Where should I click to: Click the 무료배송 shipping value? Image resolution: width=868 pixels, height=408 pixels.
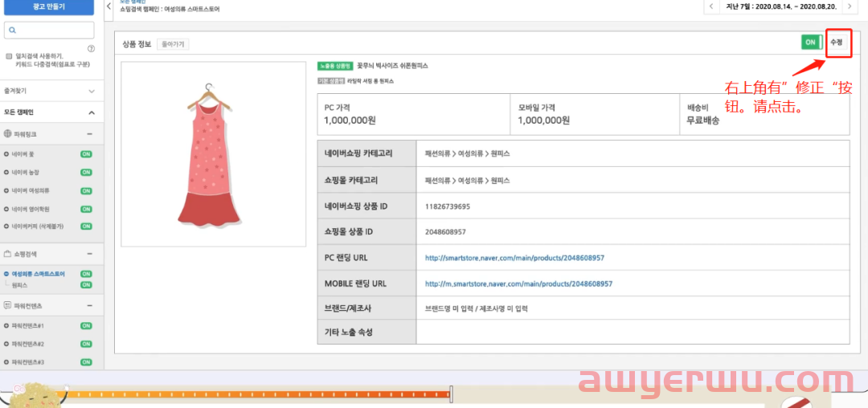point(703,120)
